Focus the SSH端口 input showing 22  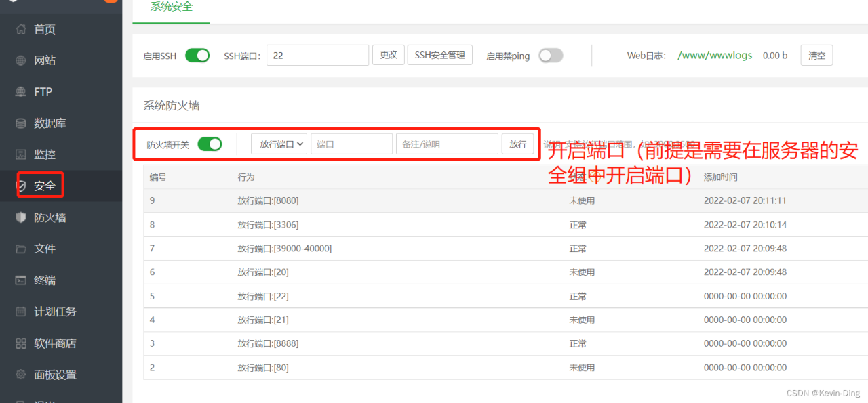click(317, 56)
